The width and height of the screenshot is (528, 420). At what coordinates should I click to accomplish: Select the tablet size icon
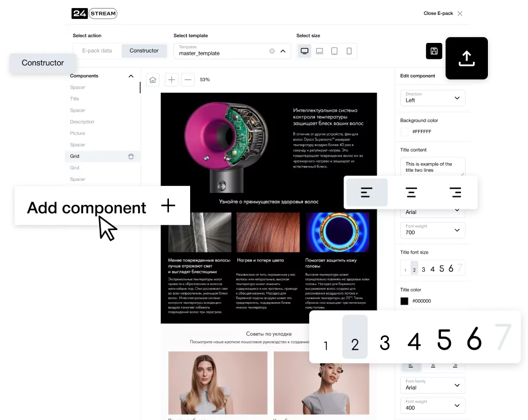click(334, 51)
